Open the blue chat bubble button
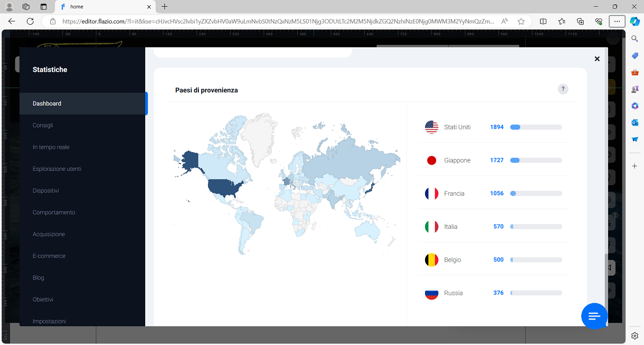 (x=594, y=316)
